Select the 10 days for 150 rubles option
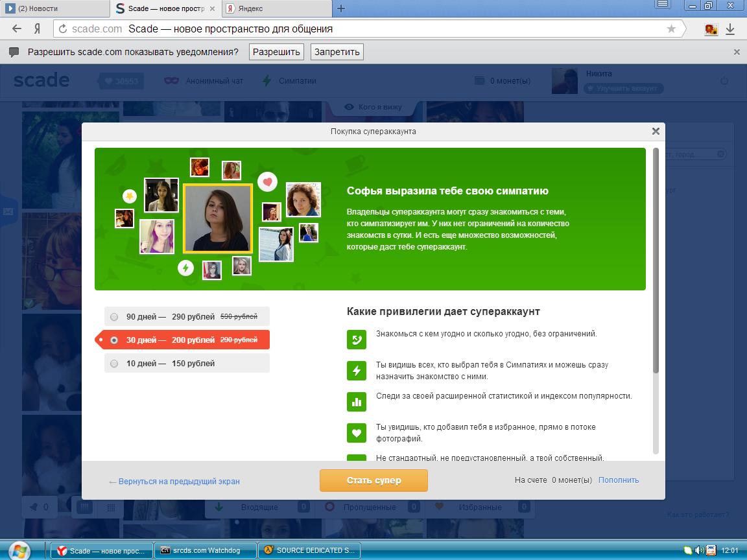The height and width of the screenshot is (560, 747). tap(187, 364)
